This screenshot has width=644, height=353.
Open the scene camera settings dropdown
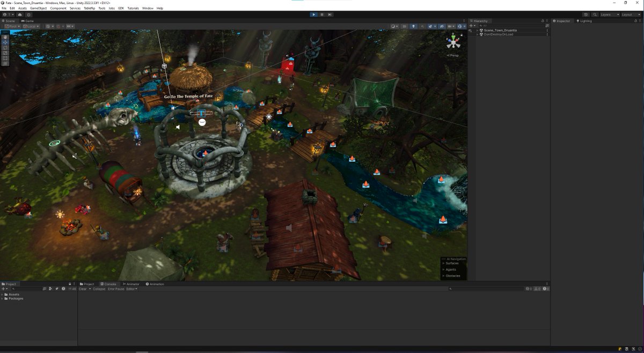pos(452,26)
